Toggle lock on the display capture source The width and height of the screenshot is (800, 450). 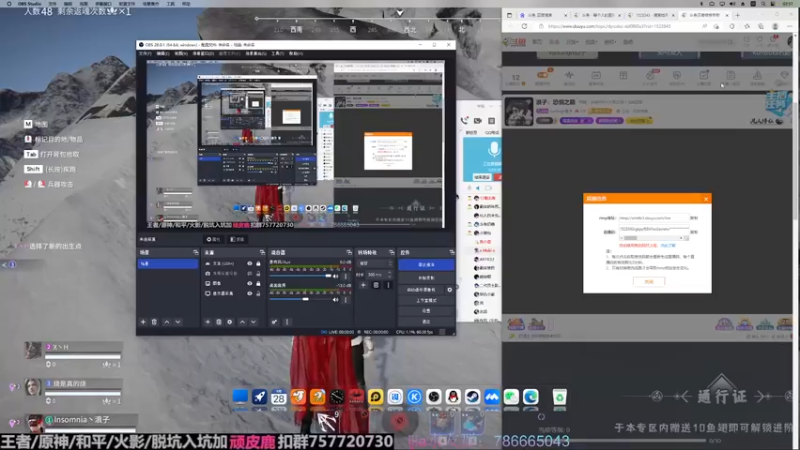[x=258, y=293]
